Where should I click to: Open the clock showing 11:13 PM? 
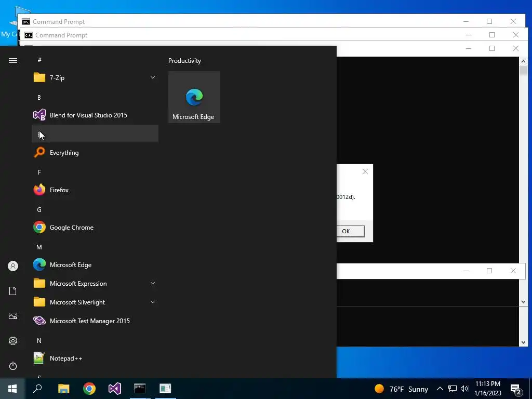click(x=488, y=389)
